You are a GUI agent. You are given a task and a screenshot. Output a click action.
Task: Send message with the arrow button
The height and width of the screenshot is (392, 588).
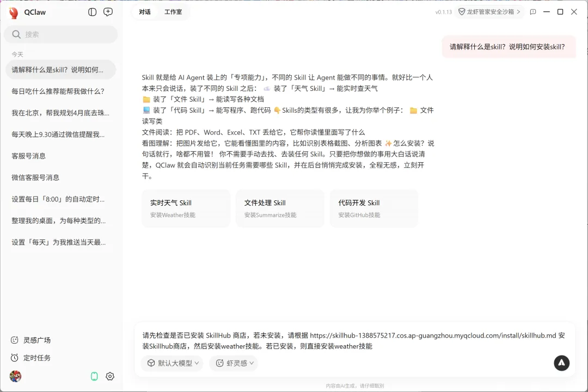561,363
